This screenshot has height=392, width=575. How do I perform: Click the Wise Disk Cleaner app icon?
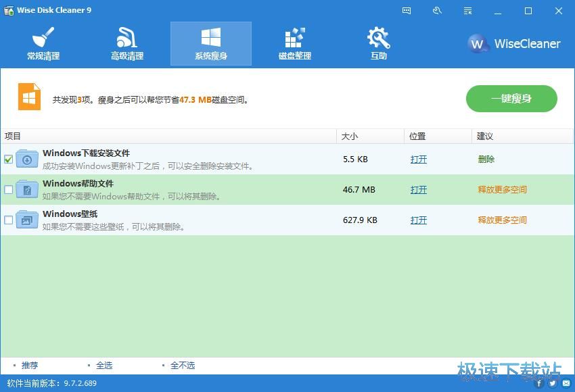click(x=9, y=10)
